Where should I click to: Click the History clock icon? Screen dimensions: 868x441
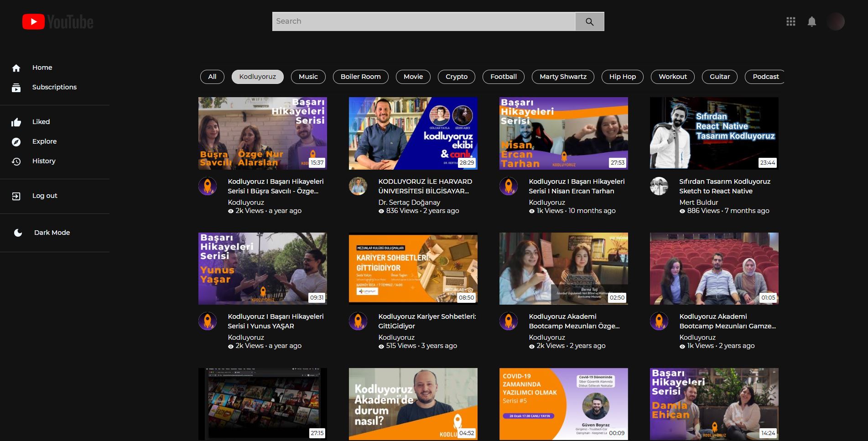click(16, 161)
